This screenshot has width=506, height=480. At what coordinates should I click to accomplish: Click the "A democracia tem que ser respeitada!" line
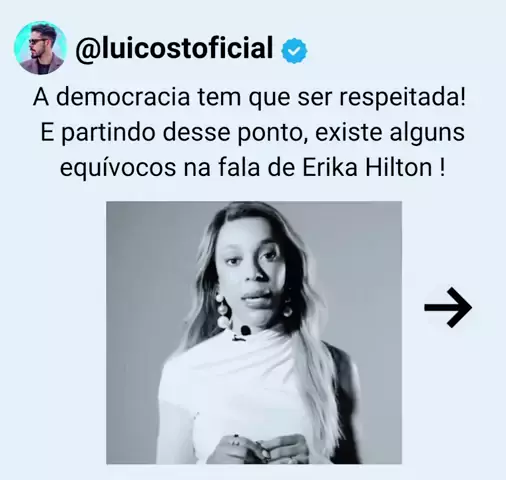(249, 97)
